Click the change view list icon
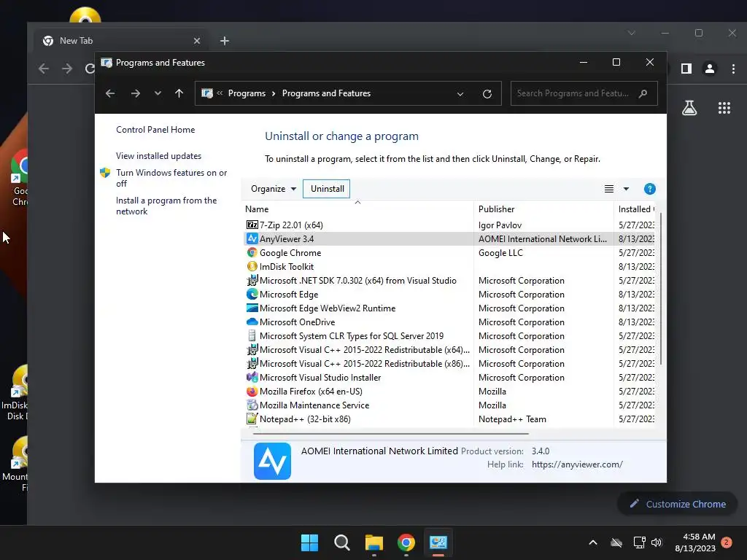This screenshot has width=747, height=560. pos(609,189)
